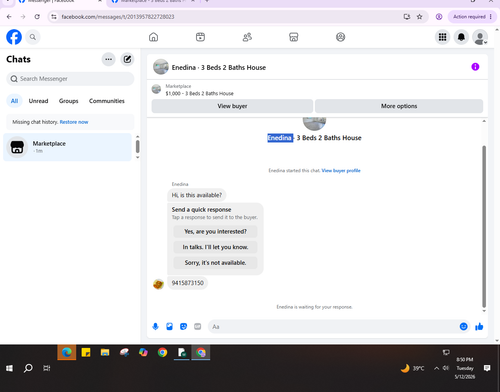Choose a sticker icon
Screen dimensions: 500x392
point(183,327)
